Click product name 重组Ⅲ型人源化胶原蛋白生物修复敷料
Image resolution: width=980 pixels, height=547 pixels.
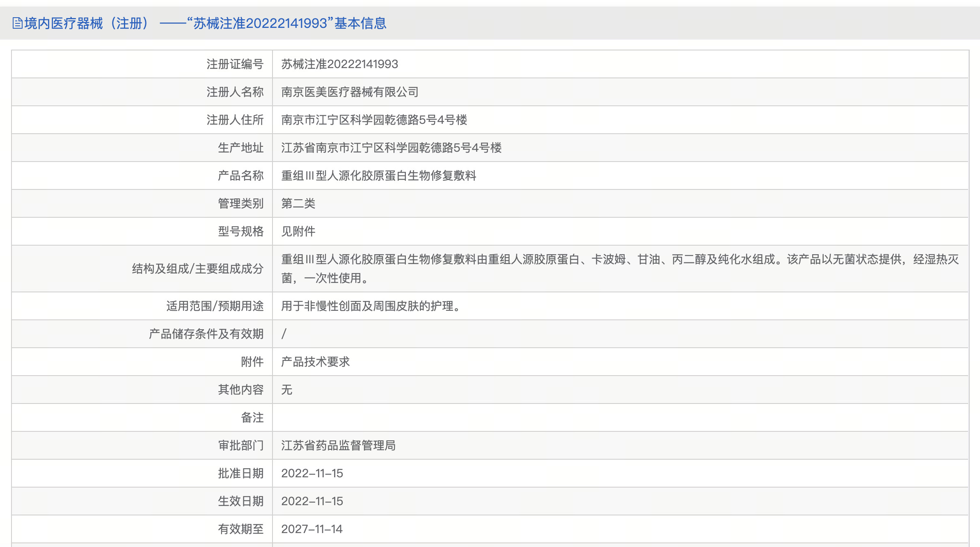coord(379,176)
